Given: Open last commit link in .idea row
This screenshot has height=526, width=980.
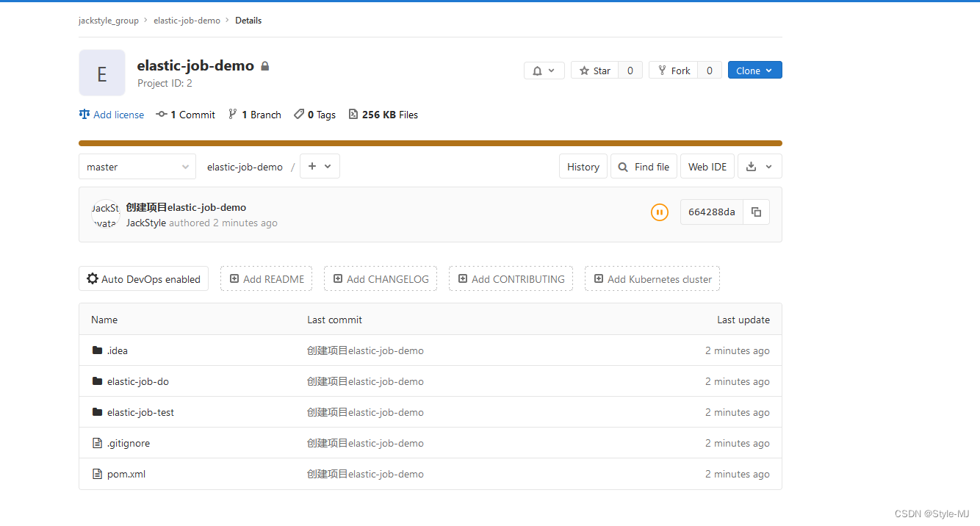Looking at the screenshot, I should pyautogui.click(x=365, y=350).
